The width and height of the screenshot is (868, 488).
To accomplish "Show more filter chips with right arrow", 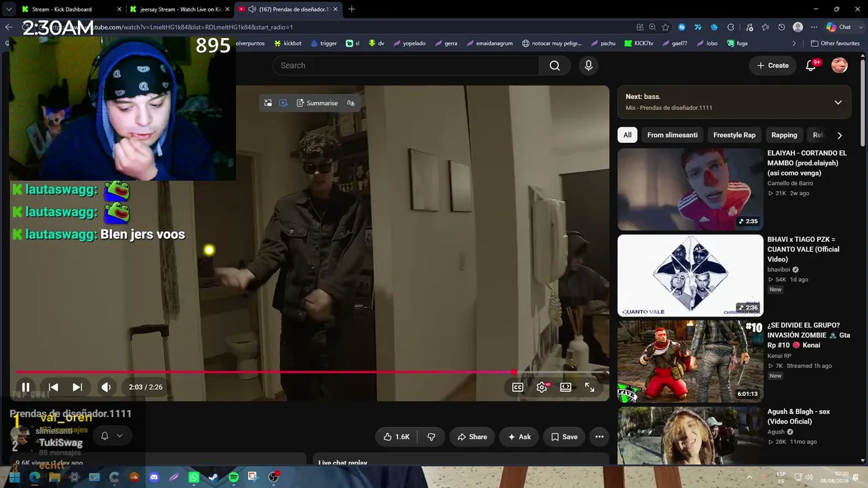I will coord(840,135).
